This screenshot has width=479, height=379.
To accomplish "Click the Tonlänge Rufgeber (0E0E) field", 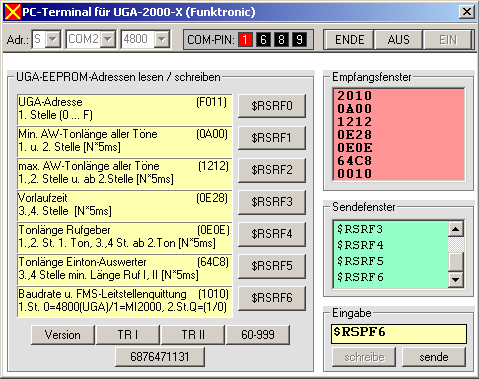I will click(125, 238).
